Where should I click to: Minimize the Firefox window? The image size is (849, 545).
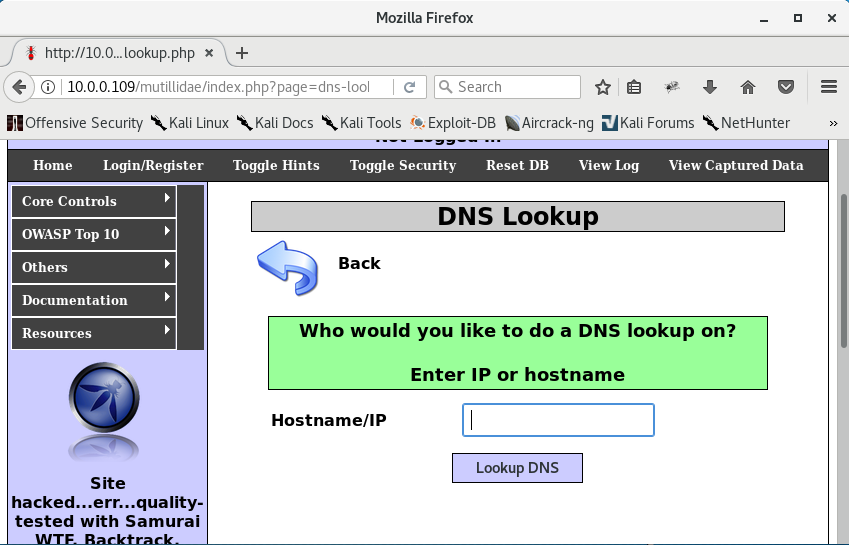tap(764, 18)
